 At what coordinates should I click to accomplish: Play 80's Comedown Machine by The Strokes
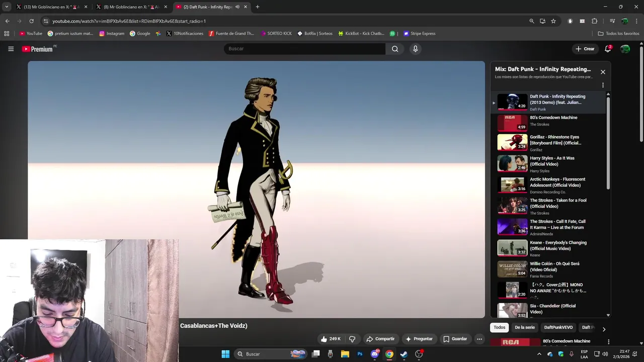pyautogui.click(x=549, y=123)
